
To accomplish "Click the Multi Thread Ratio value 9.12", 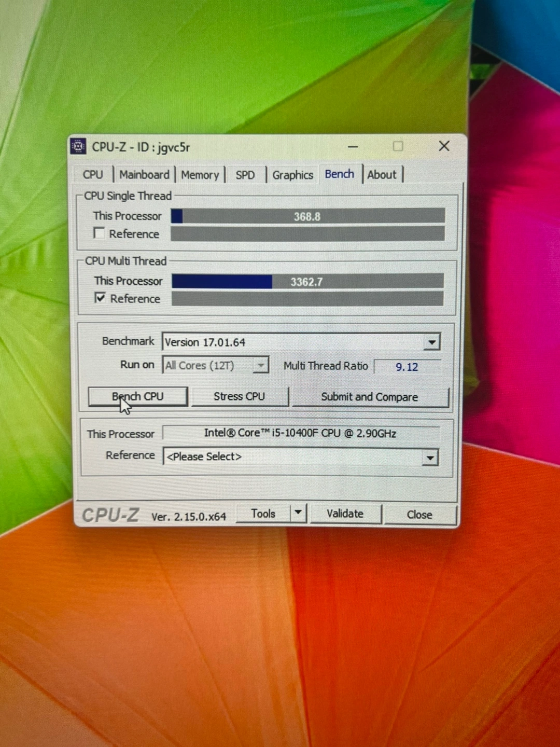I will pyautogui.click(x=407, y=367).
